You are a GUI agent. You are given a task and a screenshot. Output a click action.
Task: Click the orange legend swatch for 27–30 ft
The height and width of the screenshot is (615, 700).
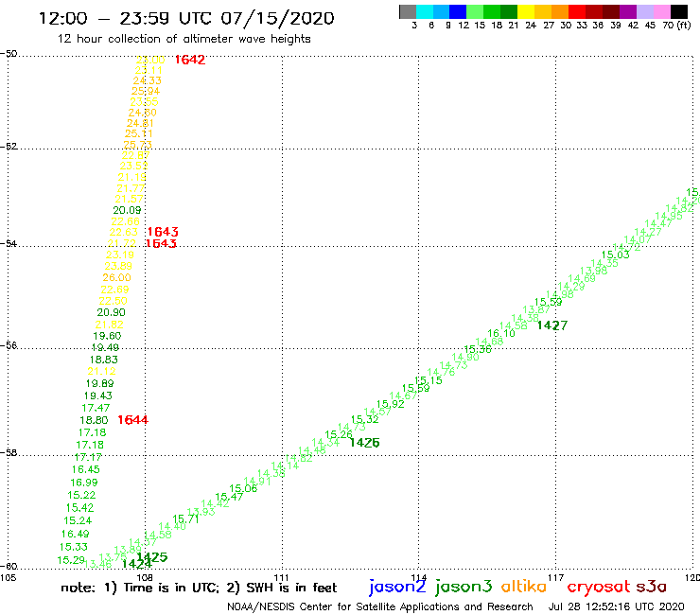pos(560,12)
